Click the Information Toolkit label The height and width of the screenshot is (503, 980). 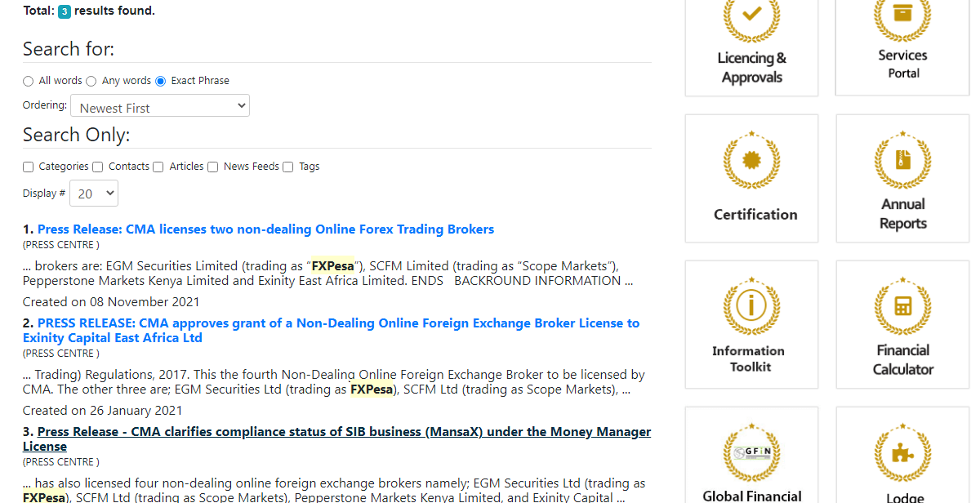749,359
